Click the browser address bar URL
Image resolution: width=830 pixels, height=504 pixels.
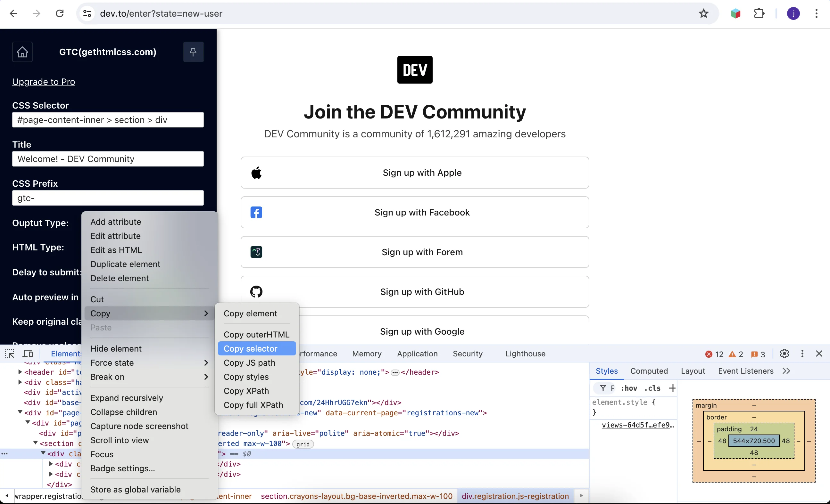coord(161,13)
